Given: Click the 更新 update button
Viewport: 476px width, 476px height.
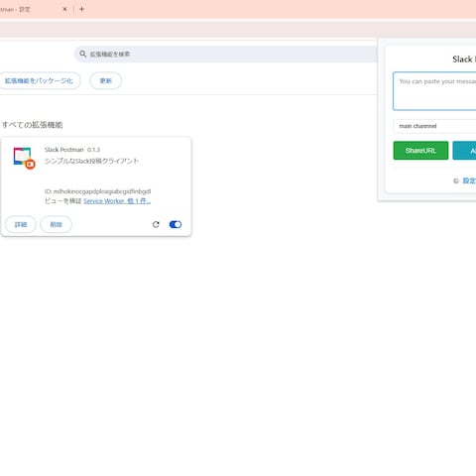Looking at the screenshot, I should 106,80.
